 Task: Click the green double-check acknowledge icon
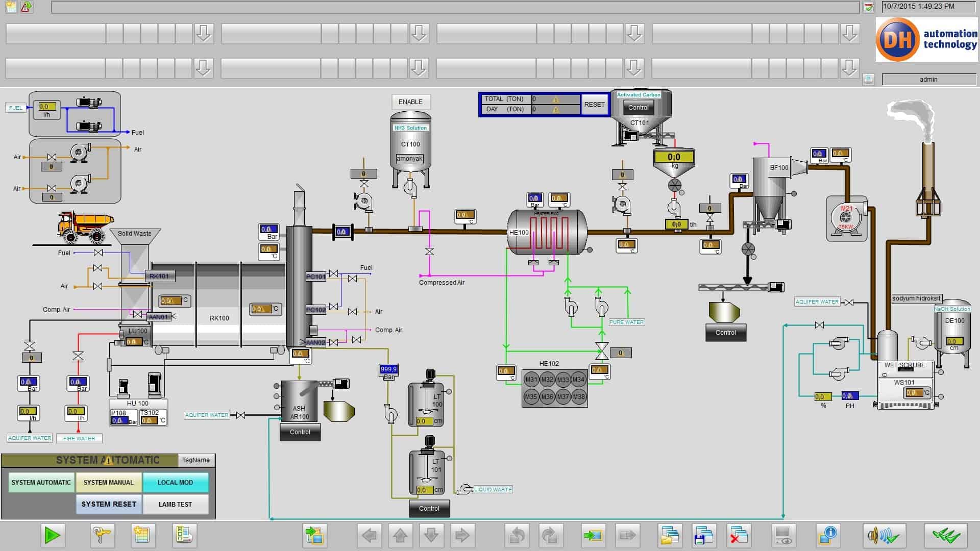pos(945,535)
